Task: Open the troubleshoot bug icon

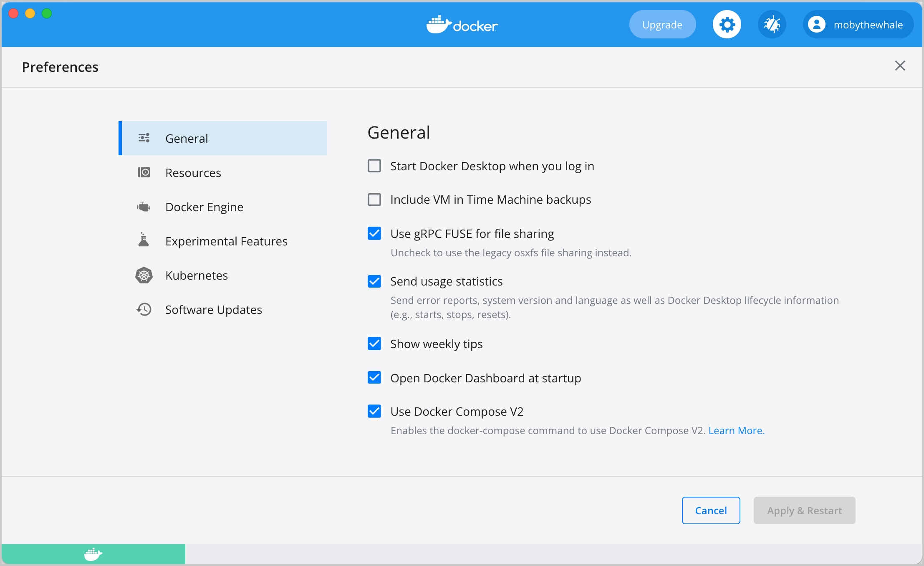Action: (772, 25)
